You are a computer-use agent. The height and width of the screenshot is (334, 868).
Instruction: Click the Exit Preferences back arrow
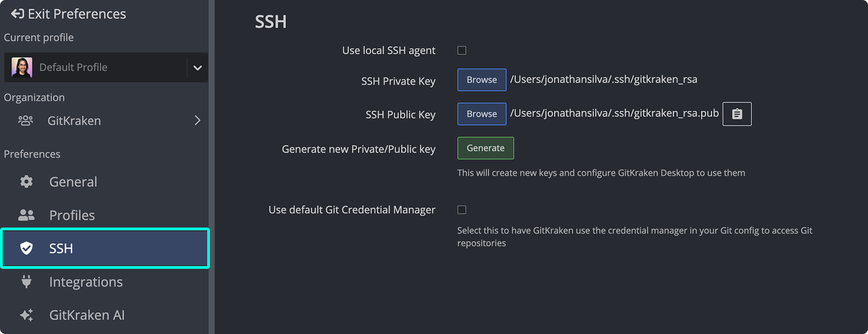coord(18,14)
